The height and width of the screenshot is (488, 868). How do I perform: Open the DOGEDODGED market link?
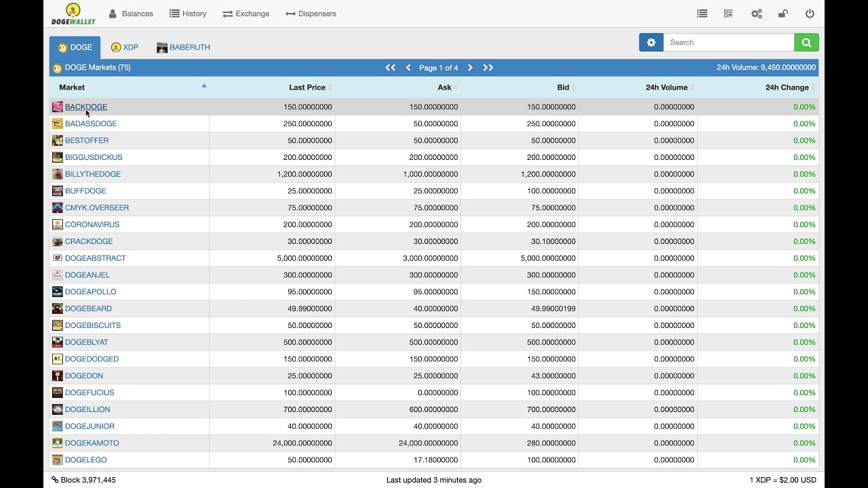coord(92,359)
